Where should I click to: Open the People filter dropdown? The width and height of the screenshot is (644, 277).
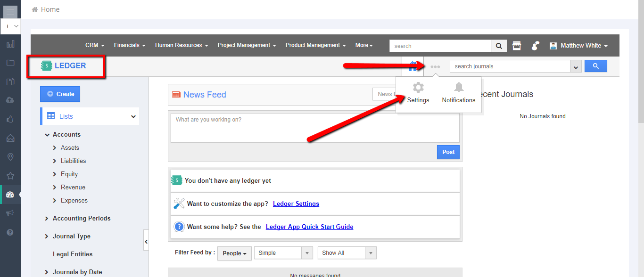[234, 253]
